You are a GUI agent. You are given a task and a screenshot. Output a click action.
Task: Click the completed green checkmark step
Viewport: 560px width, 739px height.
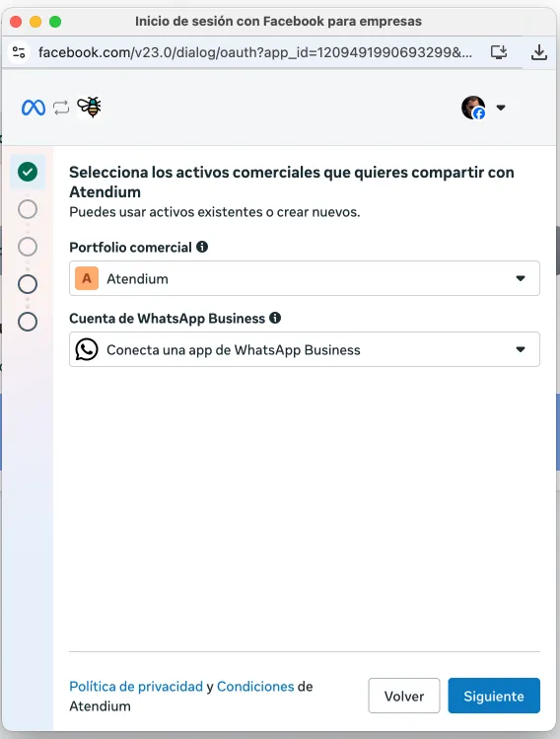28,172
